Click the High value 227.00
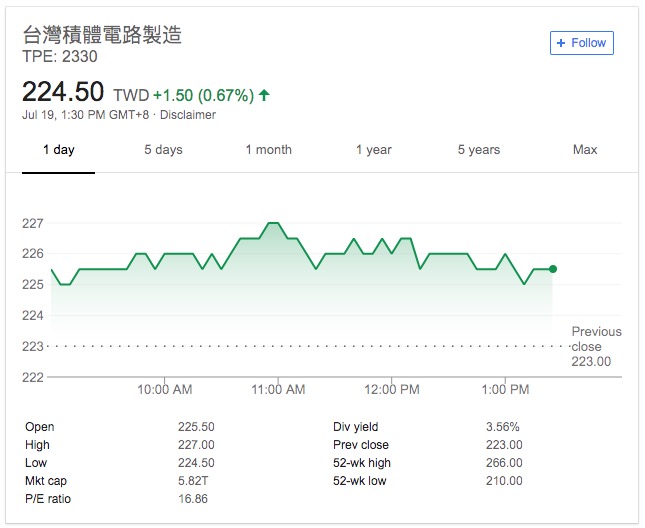 [196, 445]
